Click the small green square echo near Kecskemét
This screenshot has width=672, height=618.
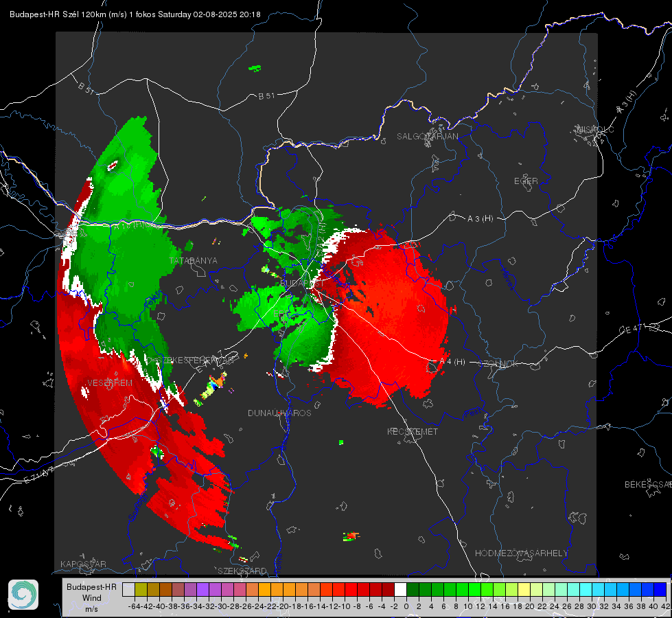click(341, 442)
